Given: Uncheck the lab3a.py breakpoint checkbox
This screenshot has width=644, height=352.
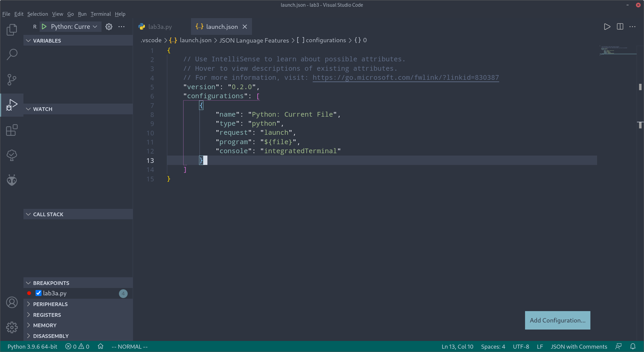Looking at the screenshot, I should click(x=39, y=293).
